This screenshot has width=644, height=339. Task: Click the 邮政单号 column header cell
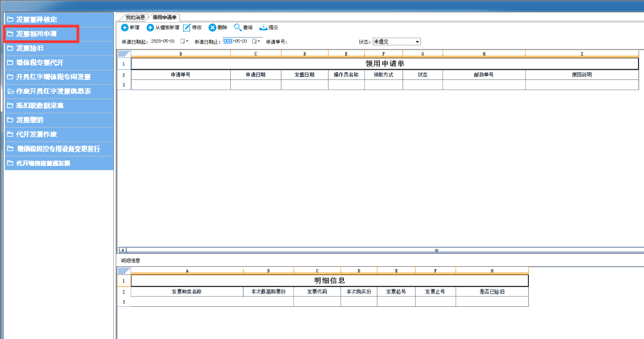point(484,75)
